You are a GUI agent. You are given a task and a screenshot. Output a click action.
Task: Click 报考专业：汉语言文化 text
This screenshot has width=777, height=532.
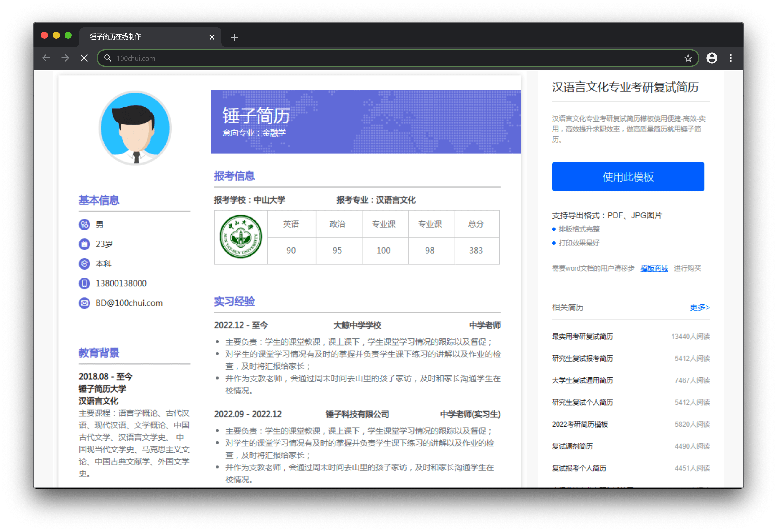376,200
